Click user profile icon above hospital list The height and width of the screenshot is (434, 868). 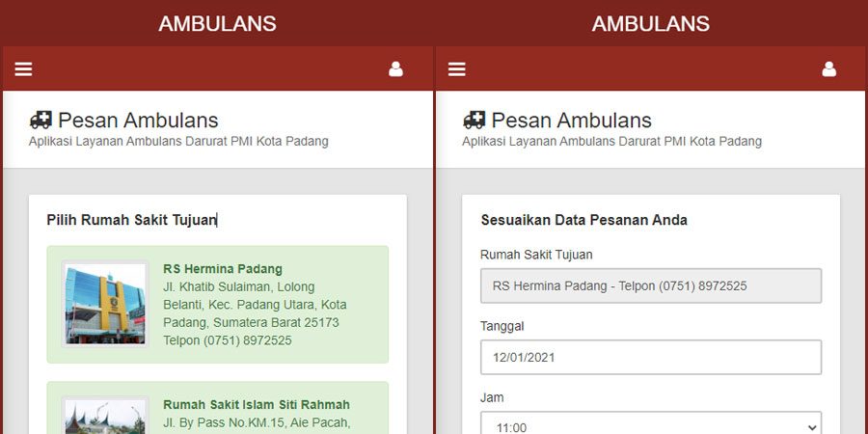click(x=395, y=69)
